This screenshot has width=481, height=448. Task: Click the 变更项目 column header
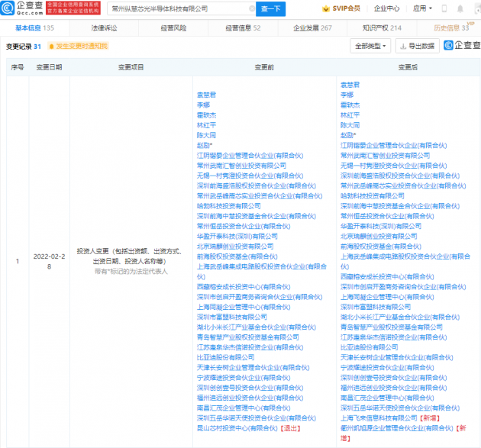(131, 67)
